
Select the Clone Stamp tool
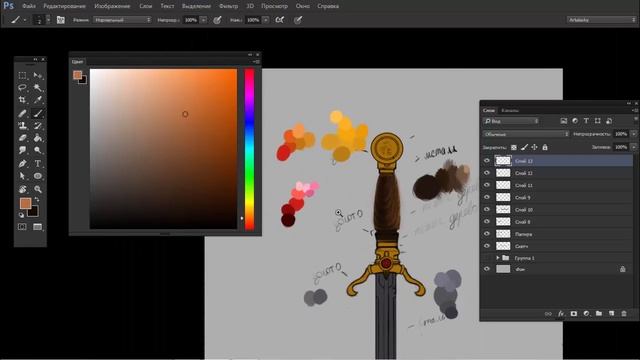point(22,126)
